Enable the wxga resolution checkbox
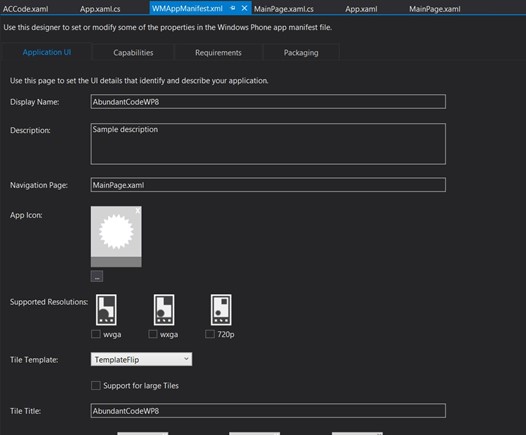Screen dimensions: 526x435 click(153, 334)
